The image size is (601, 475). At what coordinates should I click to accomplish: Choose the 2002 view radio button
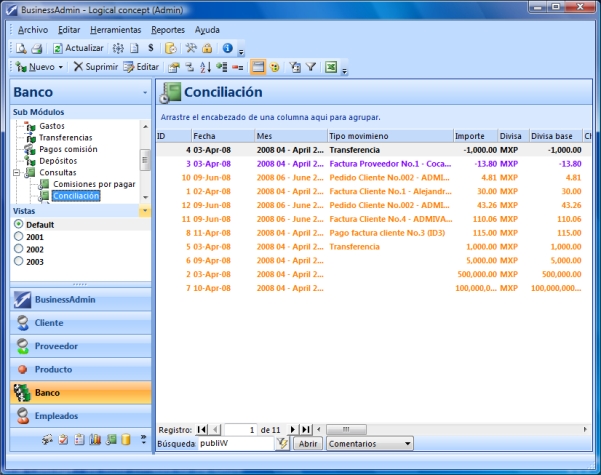click(x=19, y=249)
